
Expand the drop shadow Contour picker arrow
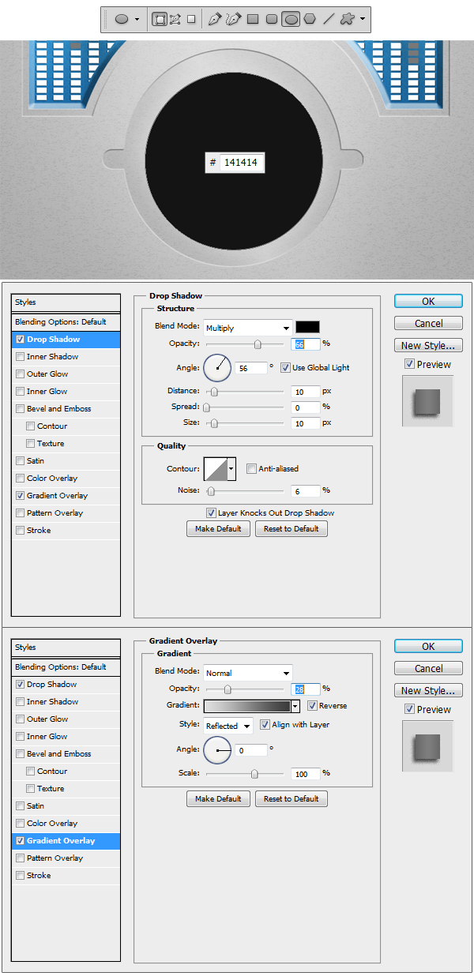coord(231,469)
